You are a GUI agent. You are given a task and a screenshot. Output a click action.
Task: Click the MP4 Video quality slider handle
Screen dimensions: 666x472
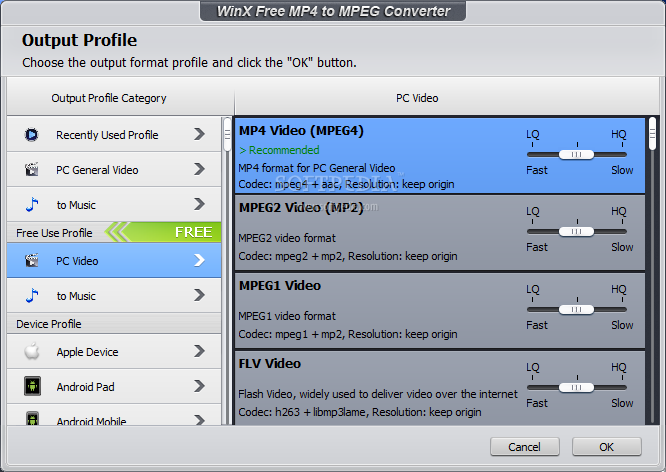[574, 154]
